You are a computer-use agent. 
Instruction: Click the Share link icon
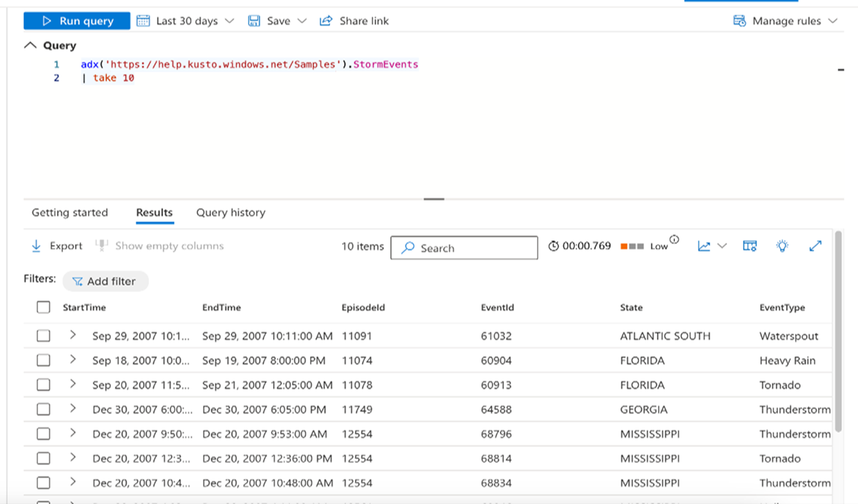pos(326,21)
